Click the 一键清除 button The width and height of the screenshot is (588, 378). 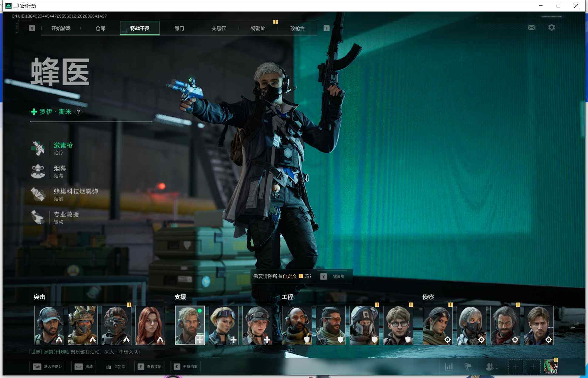coord(332,276)
